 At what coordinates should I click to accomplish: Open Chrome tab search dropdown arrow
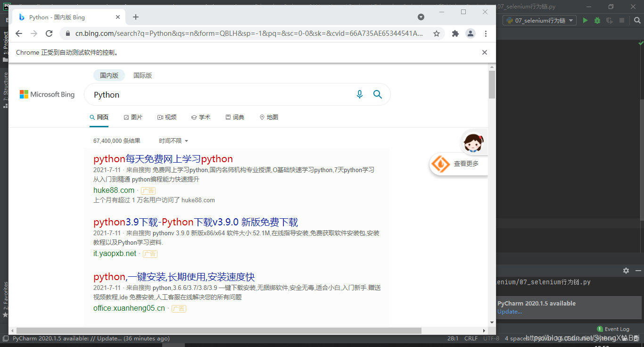421,17
